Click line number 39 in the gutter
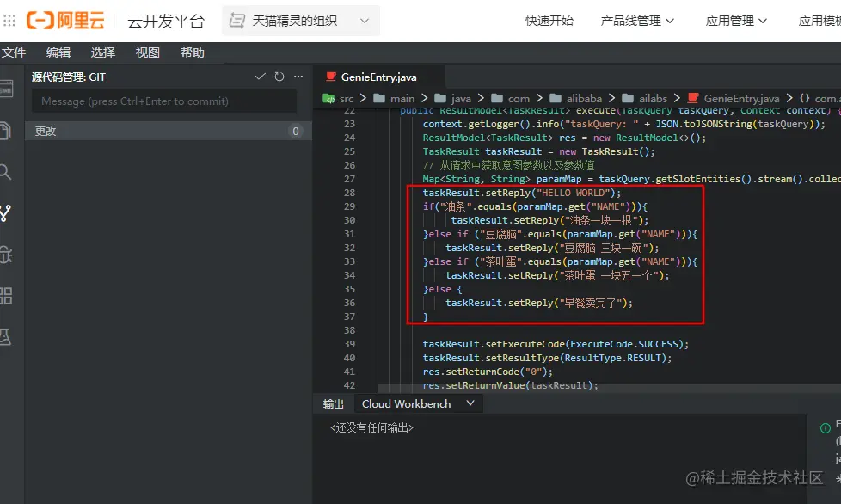 349,344
